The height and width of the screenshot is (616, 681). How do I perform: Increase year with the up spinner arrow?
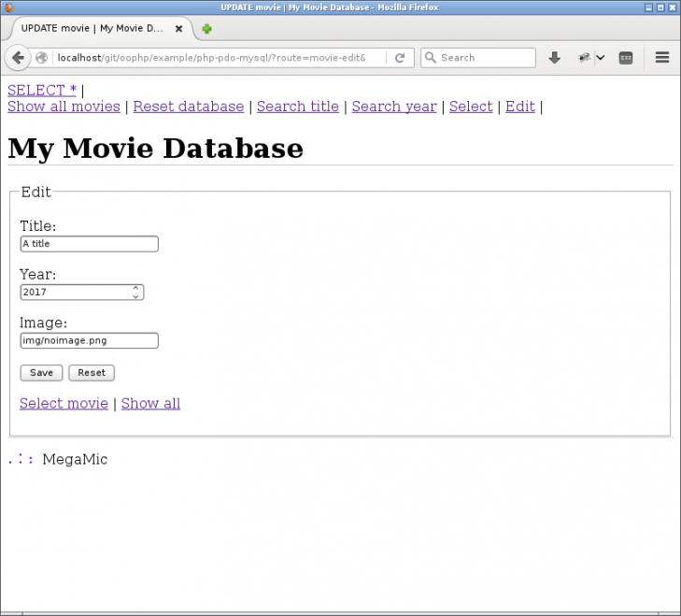point(136,288)
